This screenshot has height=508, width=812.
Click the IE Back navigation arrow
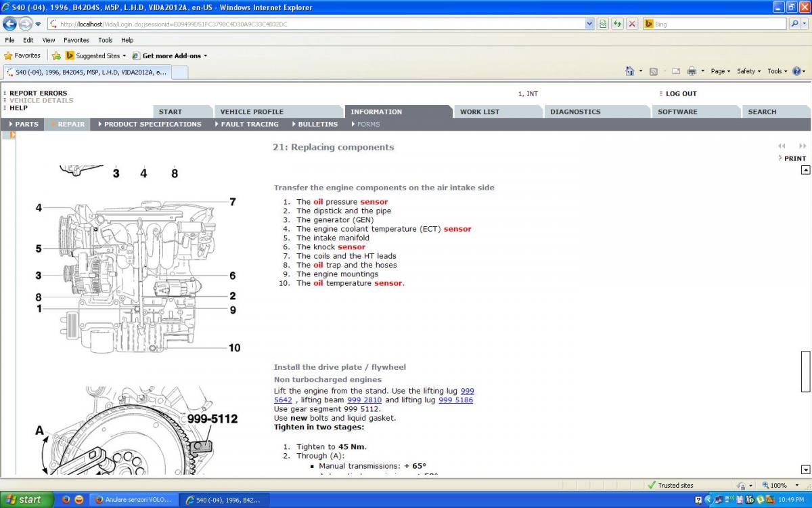(10, 24)
